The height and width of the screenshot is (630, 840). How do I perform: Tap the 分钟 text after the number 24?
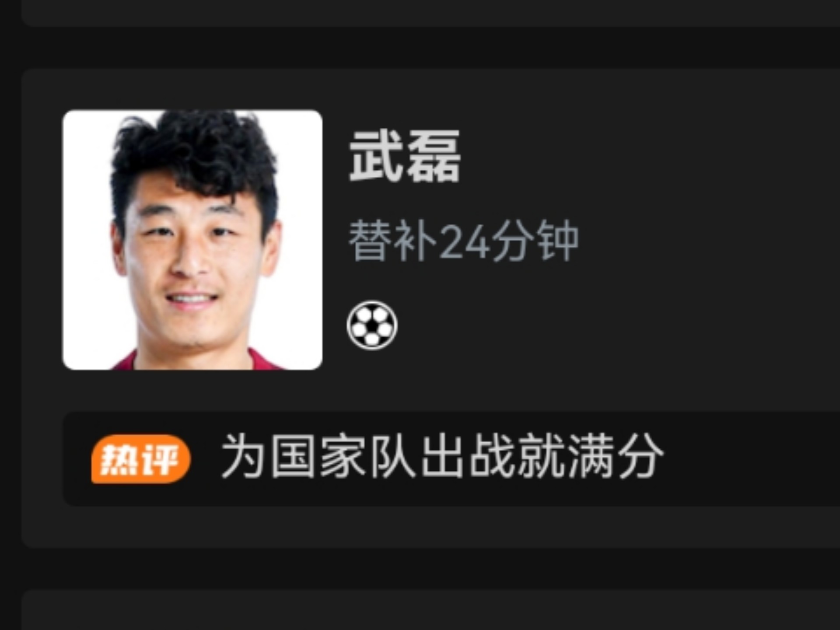click(535, 241)
